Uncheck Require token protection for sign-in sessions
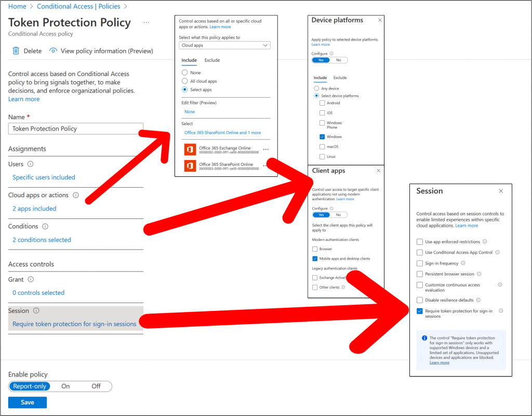Screen dimensions: 532x416 coord(420,311)
